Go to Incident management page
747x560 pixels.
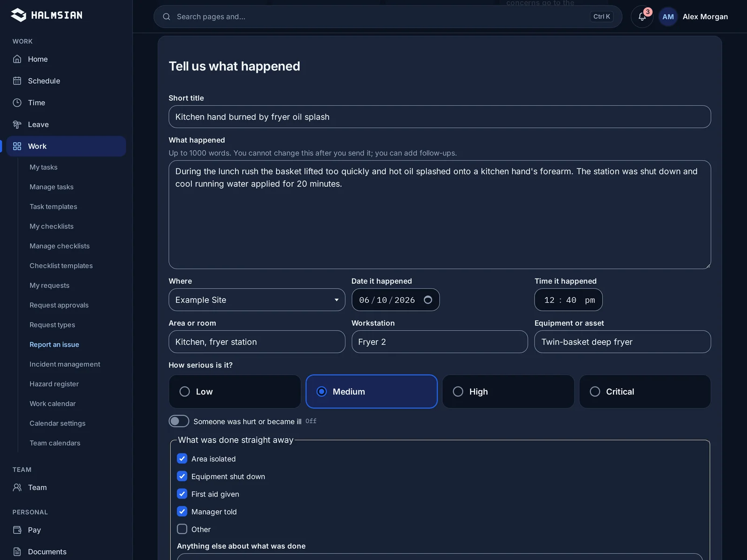click(65, 364)
